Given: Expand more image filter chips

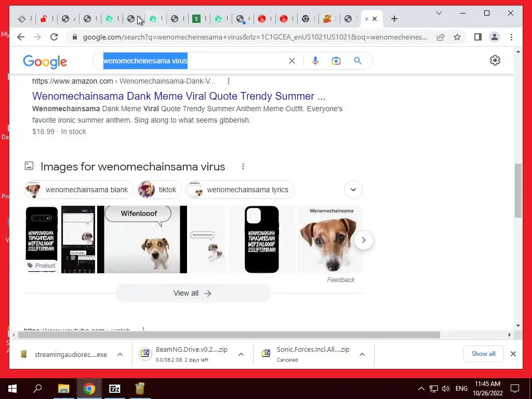Looking at the screenshot, I should click(x=353, y=189).
